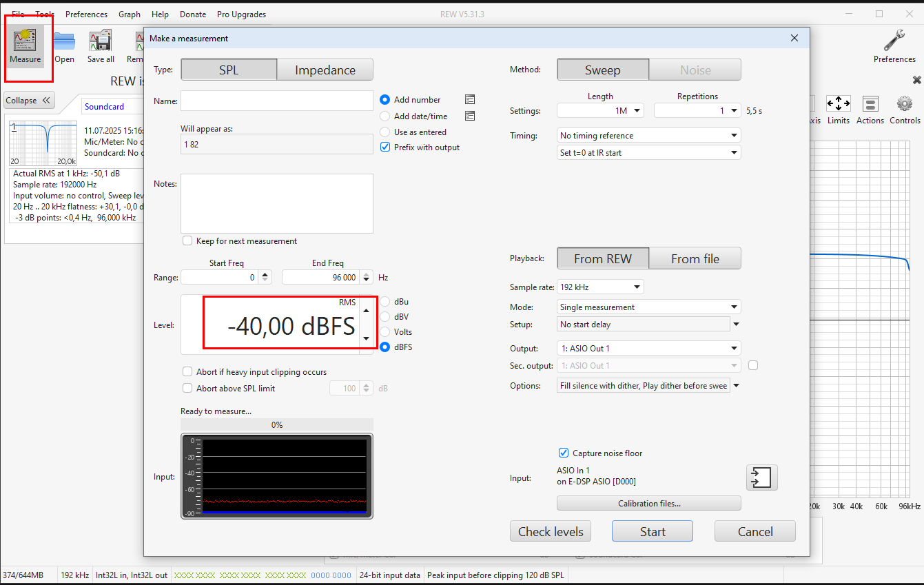Select Add date/time radio button

point(385,116)
